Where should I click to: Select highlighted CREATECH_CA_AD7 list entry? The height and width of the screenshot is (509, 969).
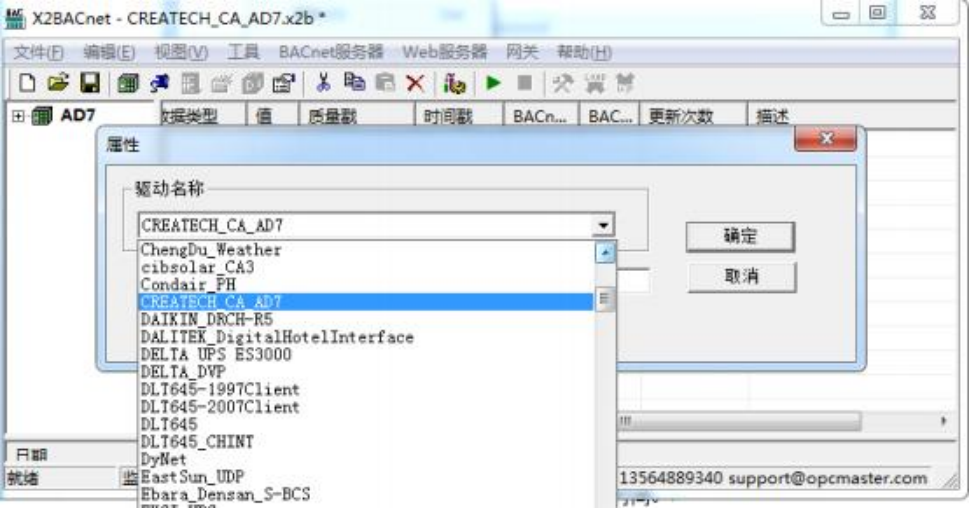point(365,302)
